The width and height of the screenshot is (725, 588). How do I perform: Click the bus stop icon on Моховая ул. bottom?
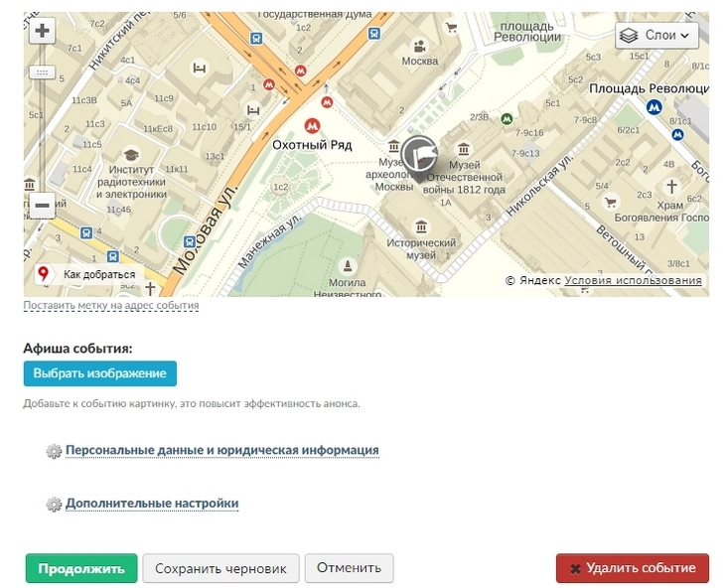(x=189, y=241)
